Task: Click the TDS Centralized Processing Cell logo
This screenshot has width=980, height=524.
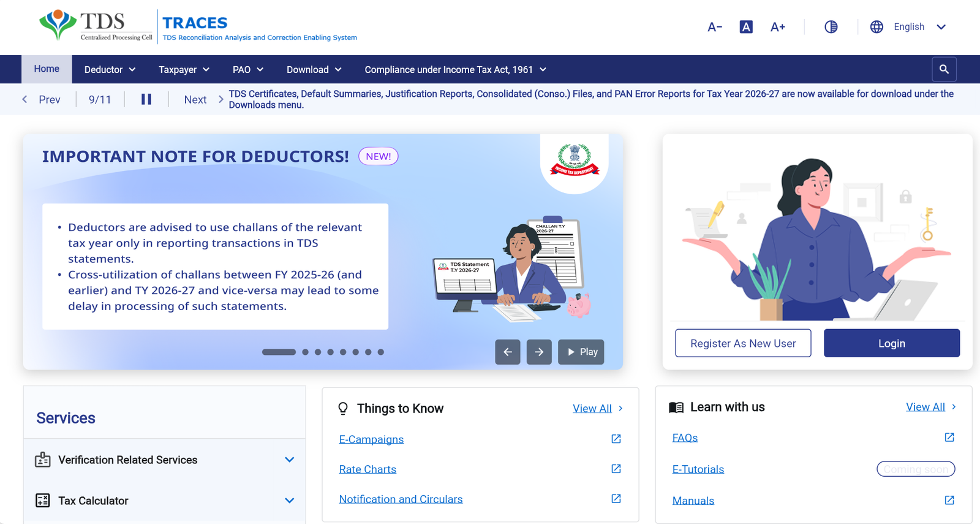Action: pyautogui.click(x=96, y=26)
